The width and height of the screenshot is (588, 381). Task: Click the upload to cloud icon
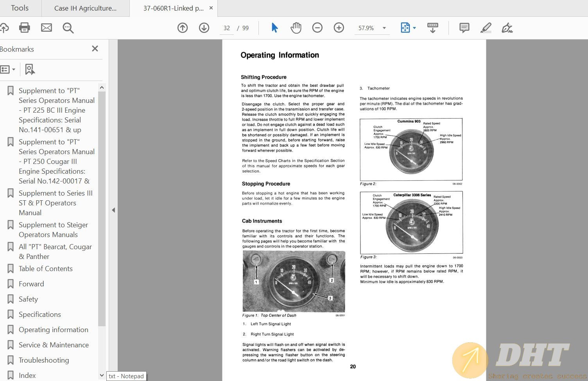pos(4,28)
